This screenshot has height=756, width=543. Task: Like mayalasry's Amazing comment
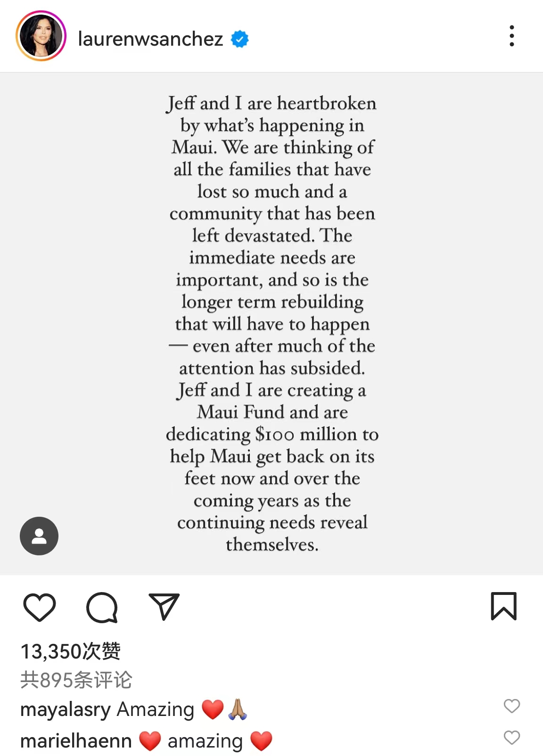[x=511, y=706]
